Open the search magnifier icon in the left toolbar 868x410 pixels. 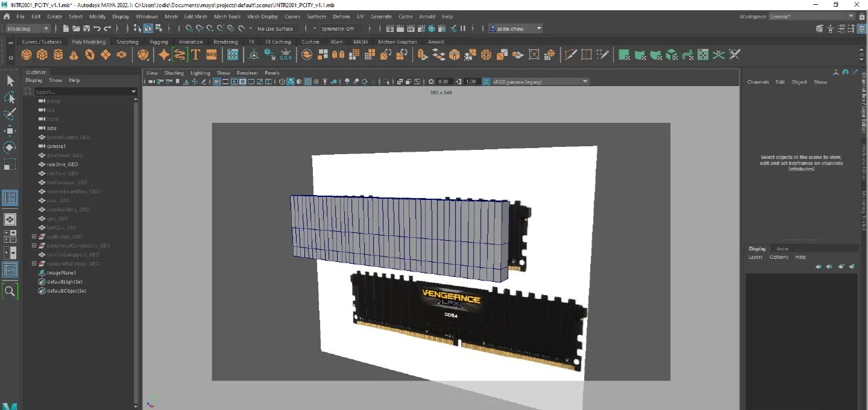10,291
